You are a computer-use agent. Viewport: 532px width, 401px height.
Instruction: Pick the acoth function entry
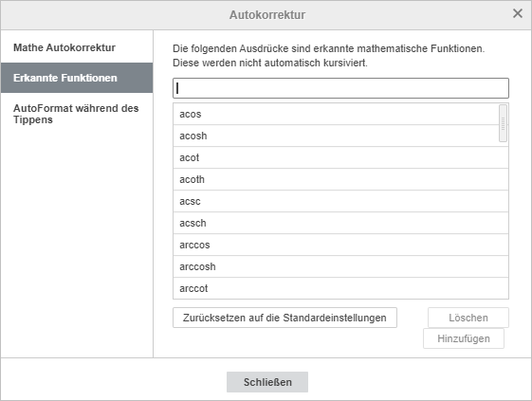[x=340, y=179]
